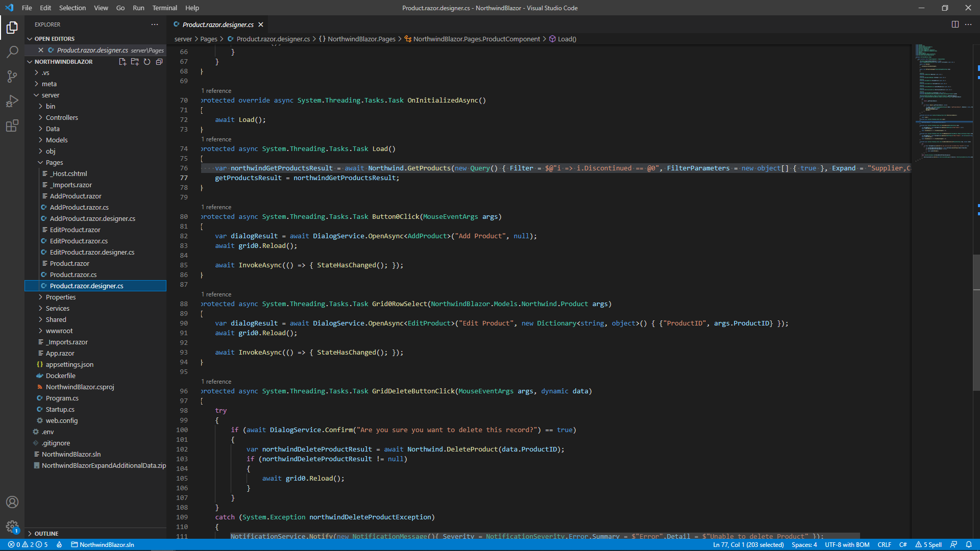Open web.config file
Screen dimensions: 980x551
point(95,421)
